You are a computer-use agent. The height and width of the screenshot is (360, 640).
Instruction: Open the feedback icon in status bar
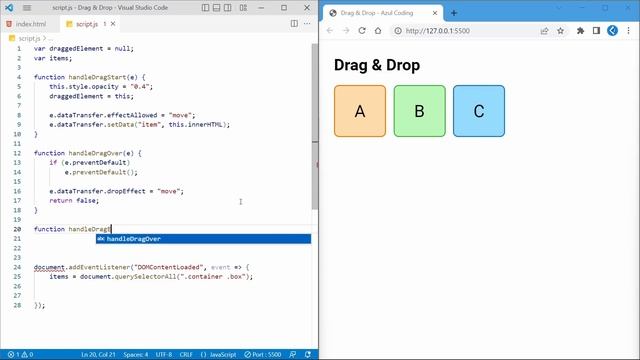(293, 355)
